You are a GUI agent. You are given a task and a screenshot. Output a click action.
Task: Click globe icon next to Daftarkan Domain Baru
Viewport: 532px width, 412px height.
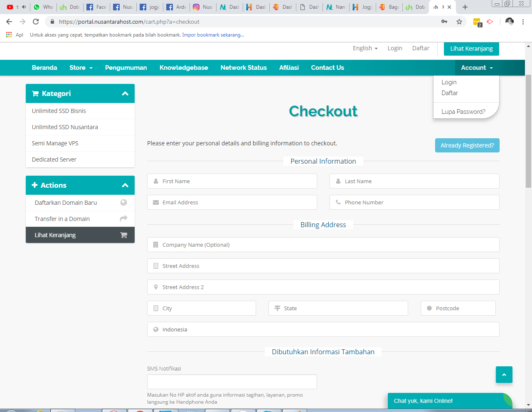[x=123, y=203]
